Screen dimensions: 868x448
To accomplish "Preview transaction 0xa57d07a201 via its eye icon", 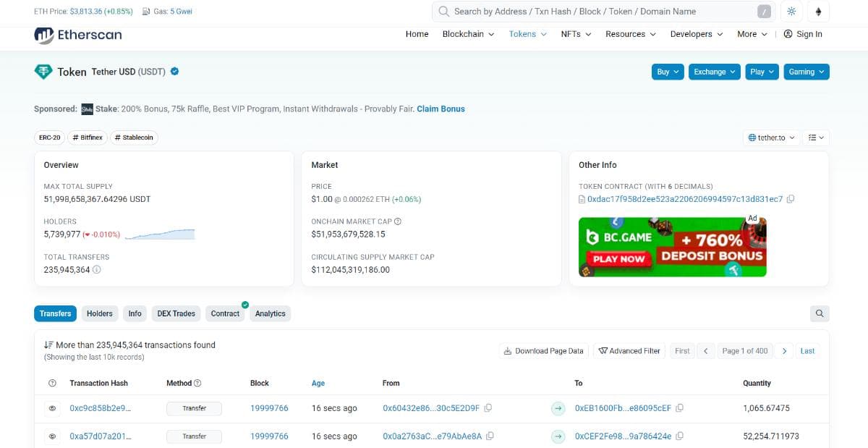I will (x=51, y=436).
